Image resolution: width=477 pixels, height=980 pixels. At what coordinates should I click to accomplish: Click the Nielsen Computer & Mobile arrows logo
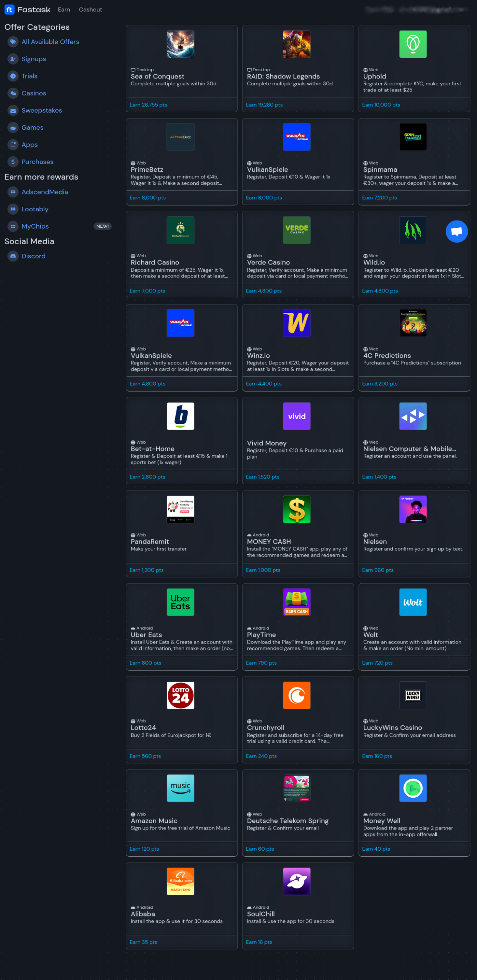click(413, 416)
